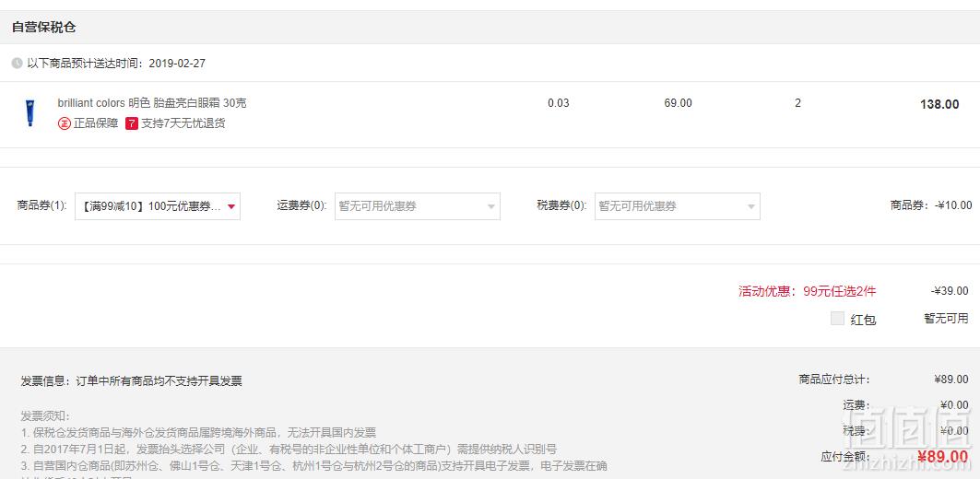Screen dimensions: 980x479
Task: Click the 自营保税仓 warehouse heading
Action: [43, 28]
